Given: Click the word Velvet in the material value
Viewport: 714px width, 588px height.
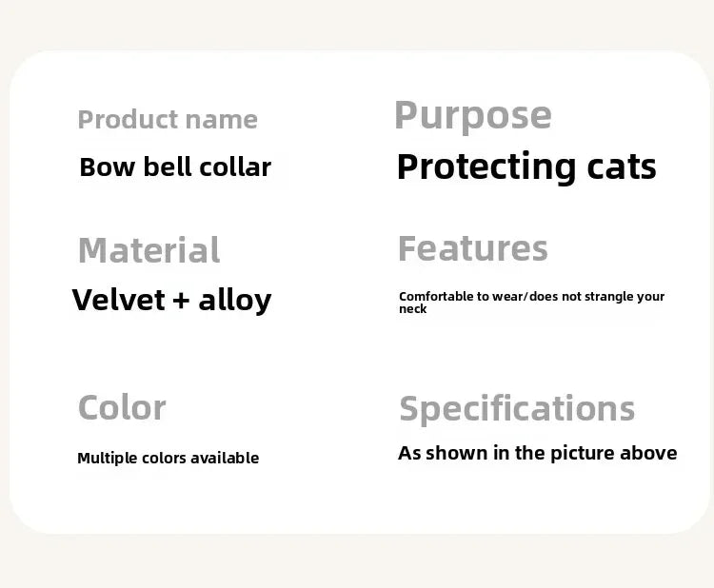Looking at the screenshot, I should pos(118,300).
